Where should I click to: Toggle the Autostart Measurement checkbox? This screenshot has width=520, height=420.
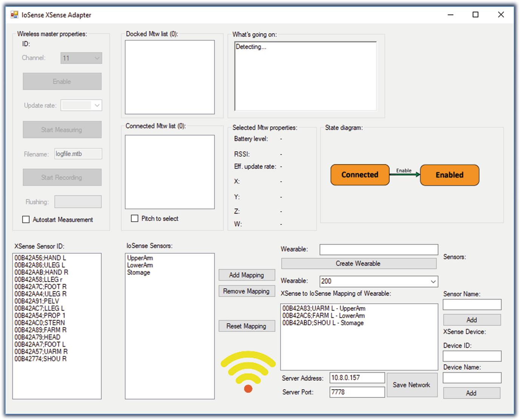pyautogui.click(x=26, y=220)
